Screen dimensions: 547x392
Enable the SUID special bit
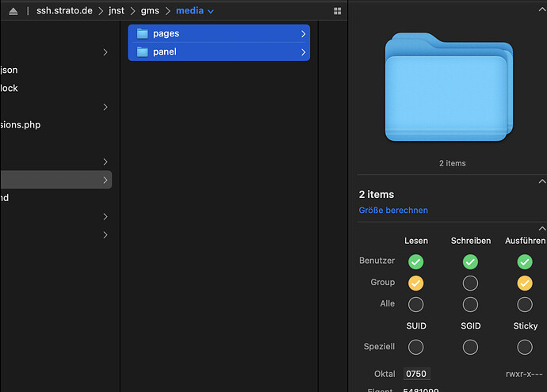point(416,347)
